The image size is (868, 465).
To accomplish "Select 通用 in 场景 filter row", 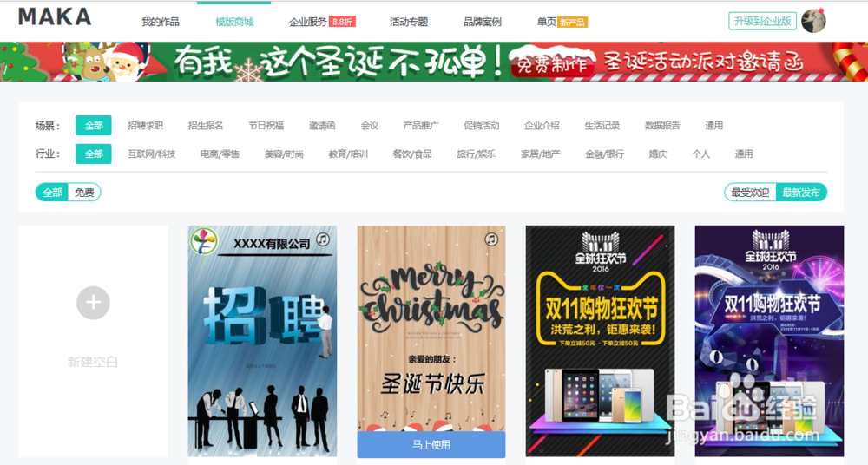I will coord(714,126).
